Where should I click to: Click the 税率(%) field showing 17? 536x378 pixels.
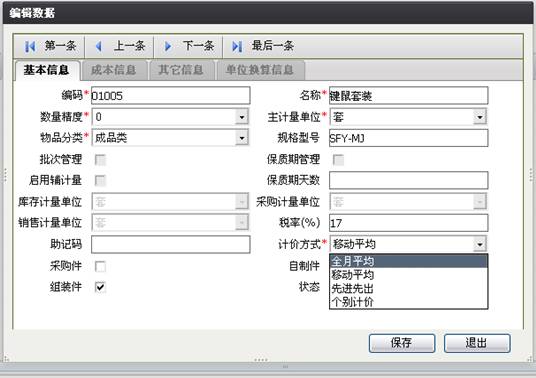[408, 223]
